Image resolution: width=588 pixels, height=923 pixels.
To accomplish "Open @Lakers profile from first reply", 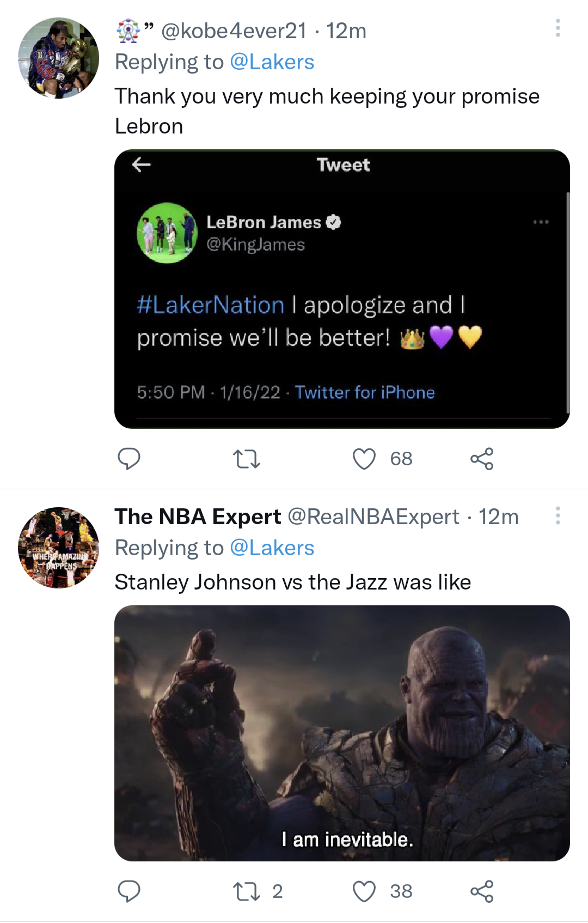I will (272, 62).
